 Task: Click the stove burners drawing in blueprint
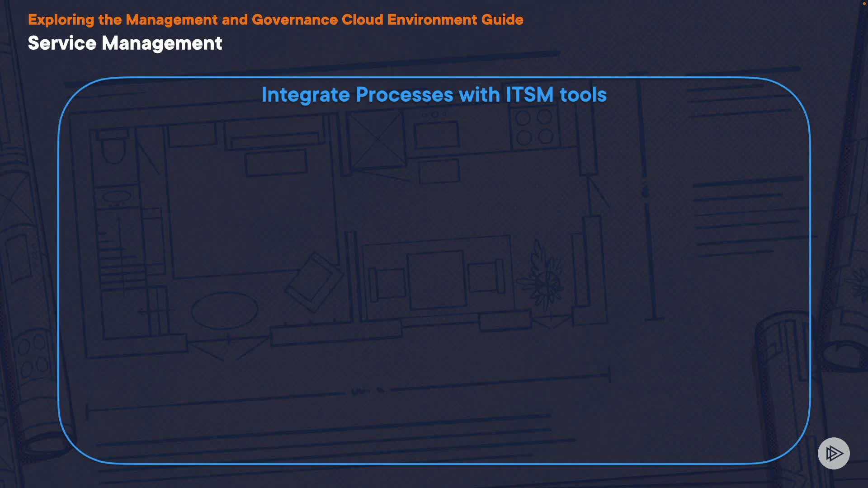[x=534, y=127]
